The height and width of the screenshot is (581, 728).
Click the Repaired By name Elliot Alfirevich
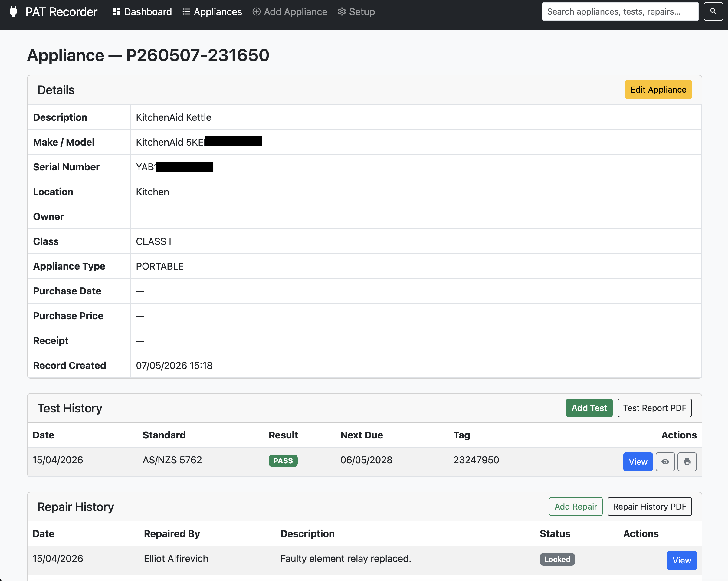pyautogui.click(x=176, y=558)
